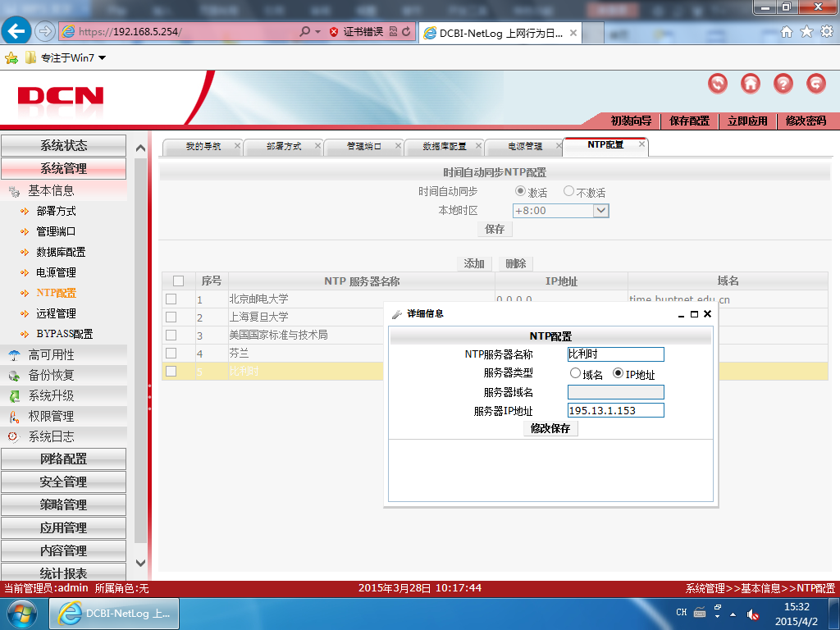Screen dimensions: 840x630
Task: Click the sidebar scroll down arrow
Action: coord(140,563)
